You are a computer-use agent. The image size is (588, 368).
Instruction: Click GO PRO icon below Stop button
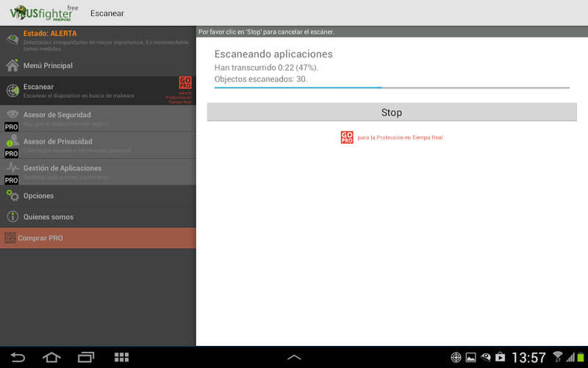pyautogui.click(x=347, y=137)
